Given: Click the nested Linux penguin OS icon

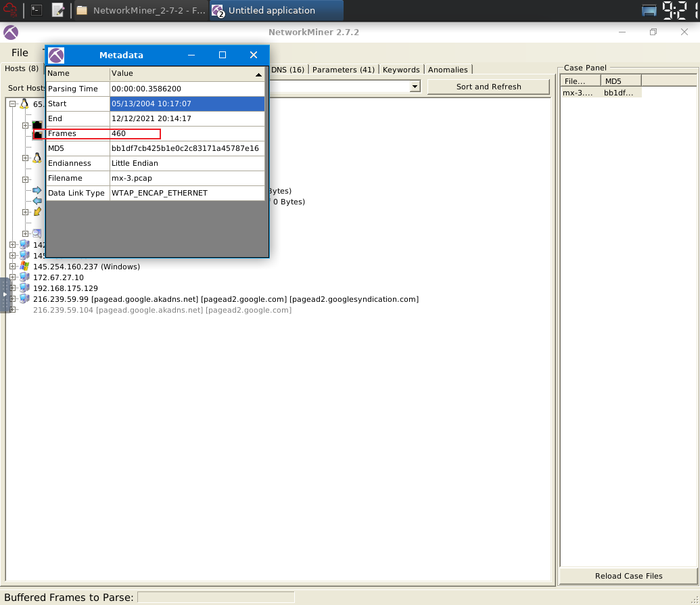Looking at the screenshot, I should [x=37, y=158].
